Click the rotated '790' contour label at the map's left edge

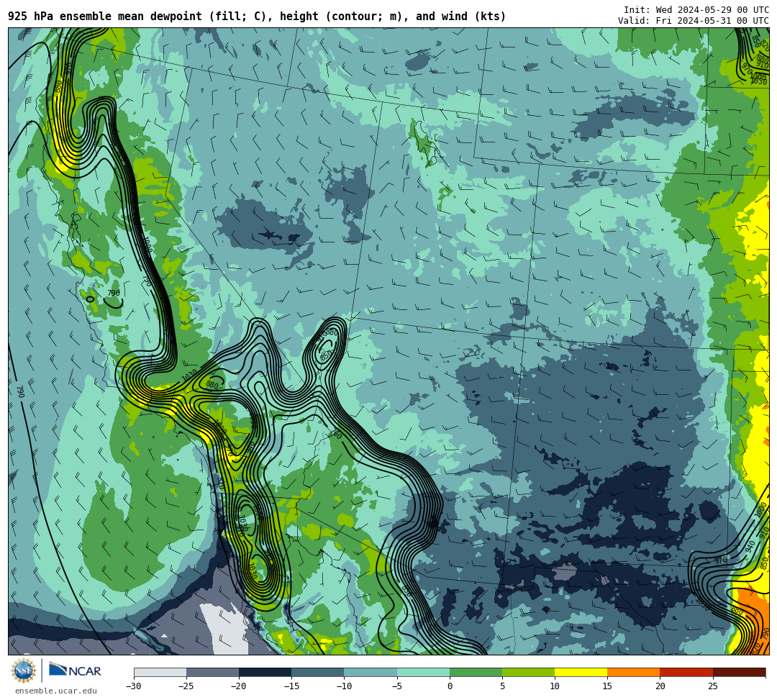[20, 392]
